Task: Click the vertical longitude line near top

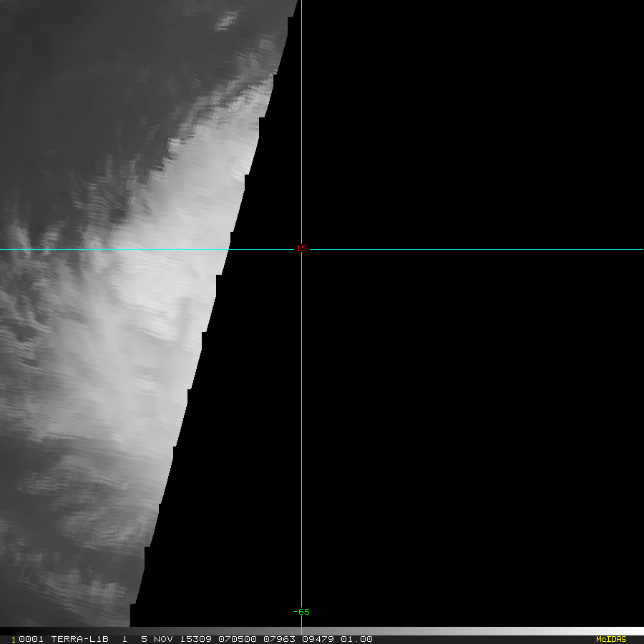Action: click(301, 43)
